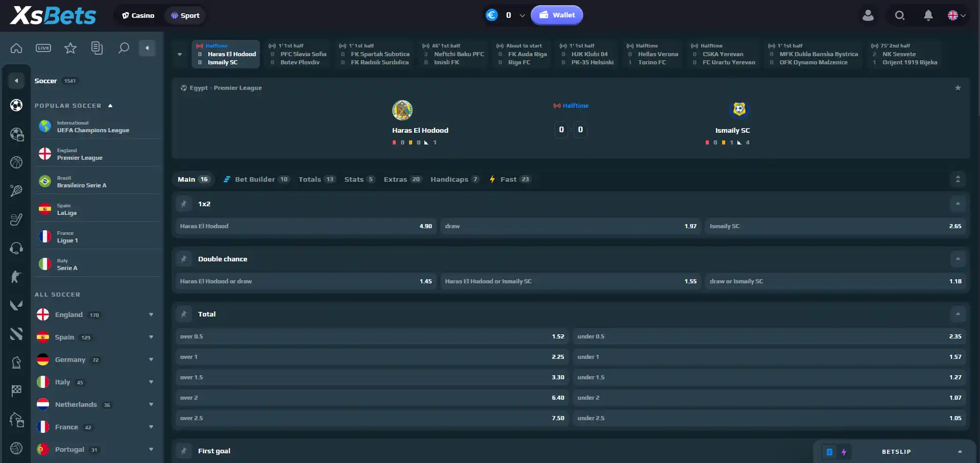The height and width of the screenshot is (463, 980).
Task: Open the NK Sesvete vs Orijent 1919 Rijeka match
Action: click(904, 54)
